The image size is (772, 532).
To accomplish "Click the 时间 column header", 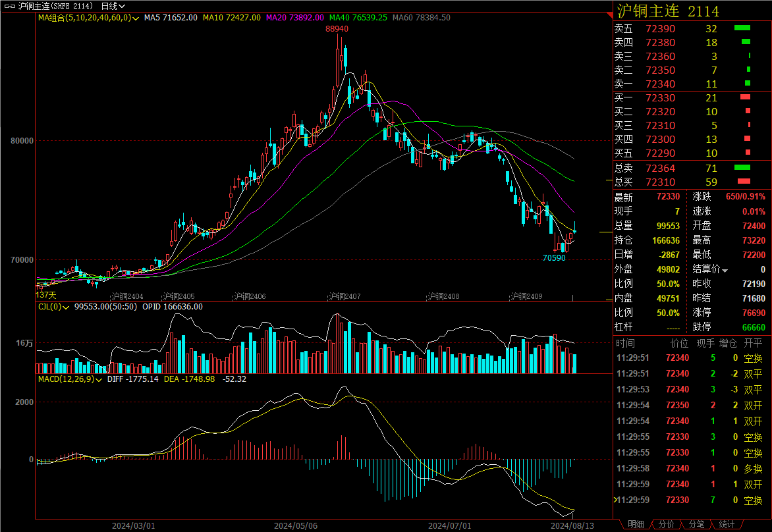I will pyautogui.click(x=625, y=343).
